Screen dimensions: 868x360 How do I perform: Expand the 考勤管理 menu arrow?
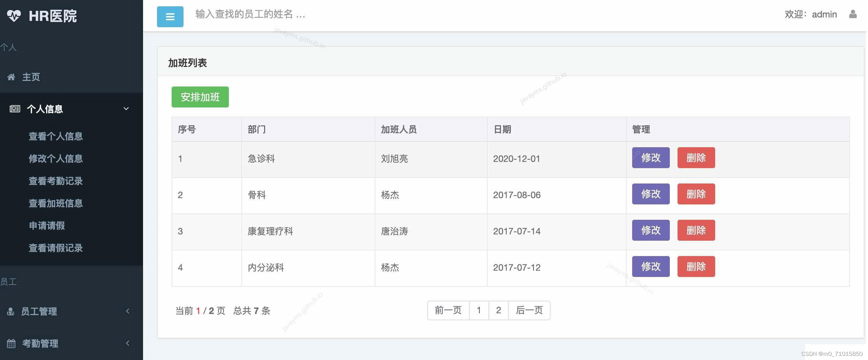[x=128, y=343]
